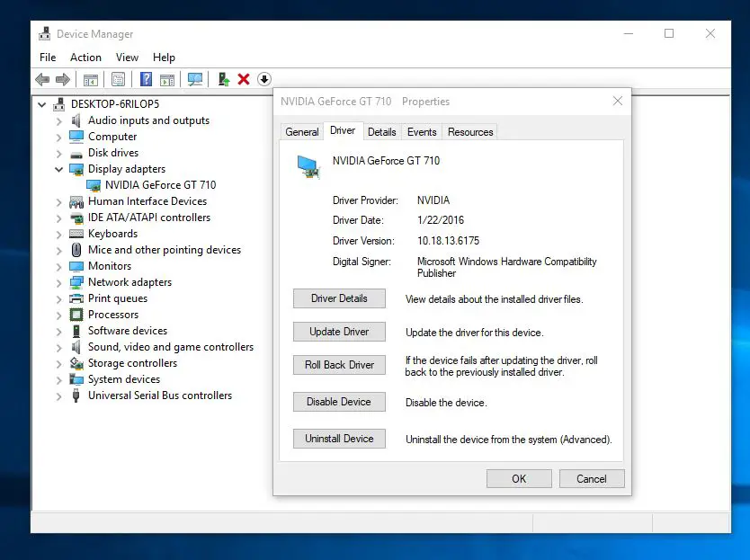Screen dimensions: 750x560
Task: Click the Universal Serial Bus controllers icon
Action: [76, 396]
